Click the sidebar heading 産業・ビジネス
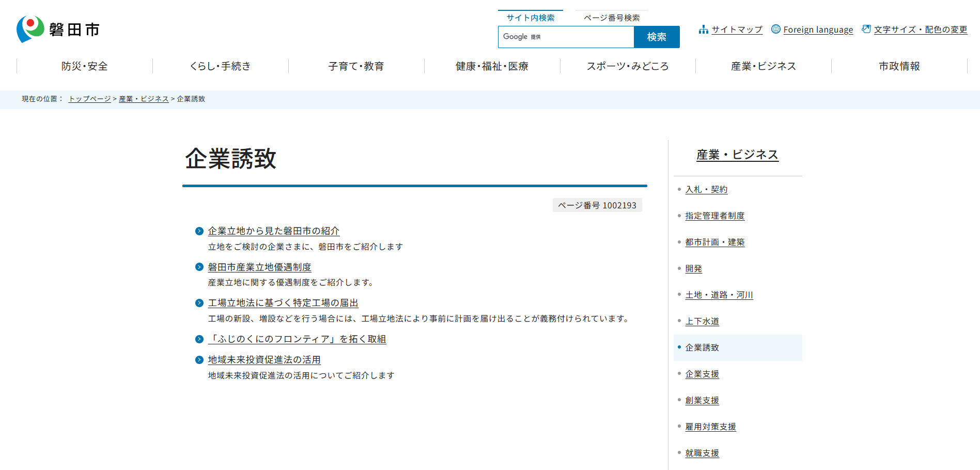Image resolution: width=980 pixels, height=470 pixels. 737,155
